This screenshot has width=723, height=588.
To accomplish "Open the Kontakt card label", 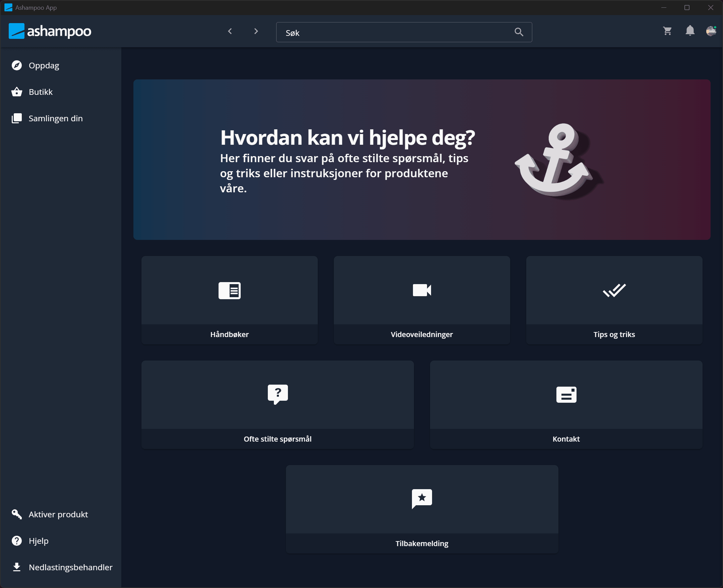I will (566, 439).
